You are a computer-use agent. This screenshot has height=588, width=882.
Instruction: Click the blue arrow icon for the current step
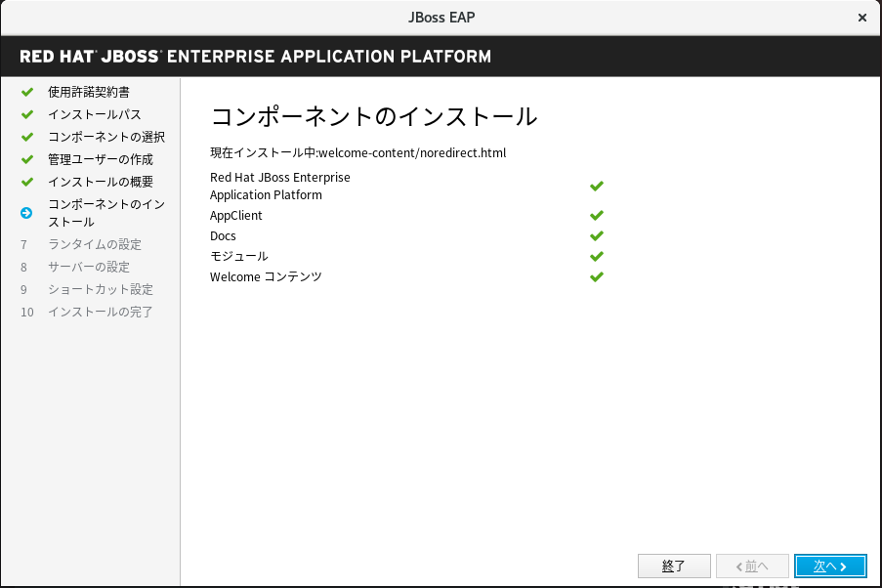coord(26,213)
